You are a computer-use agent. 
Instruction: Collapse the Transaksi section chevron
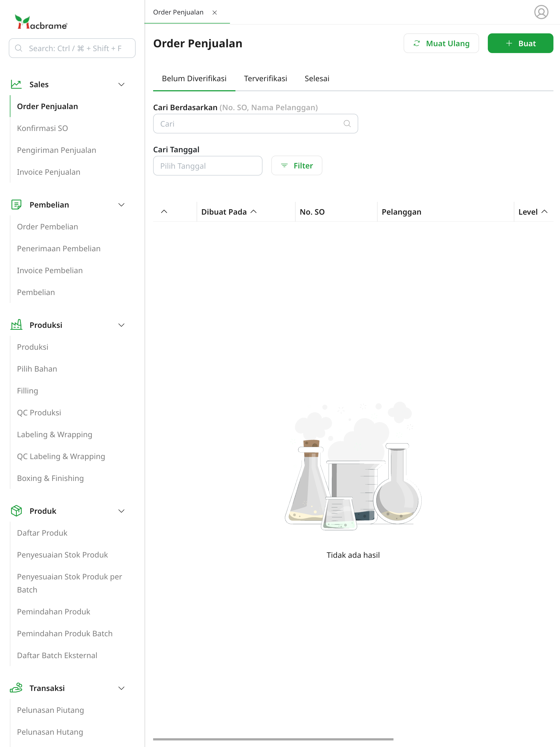click(x=121, y=688)
